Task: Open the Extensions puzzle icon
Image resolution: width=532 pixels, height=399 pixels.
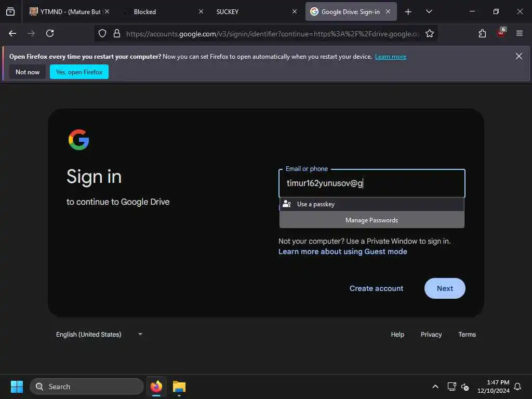Action: (482, 33)
